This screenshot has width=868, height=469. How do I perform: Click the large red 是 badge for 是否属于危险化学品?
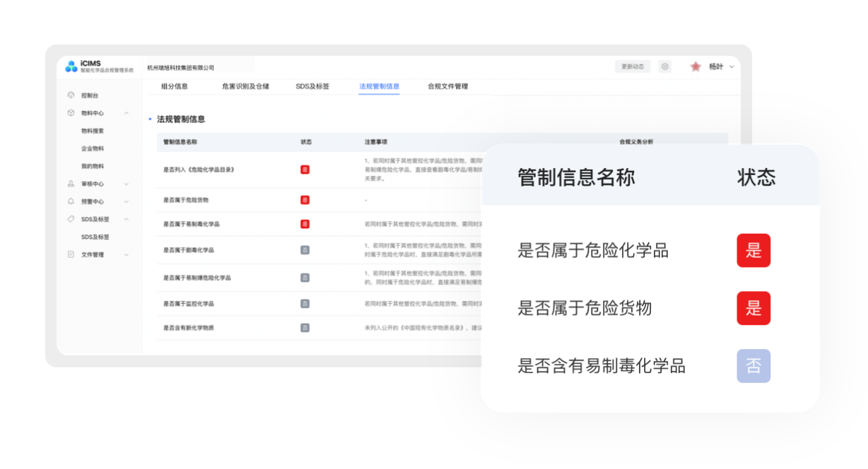tap(753, 250)
